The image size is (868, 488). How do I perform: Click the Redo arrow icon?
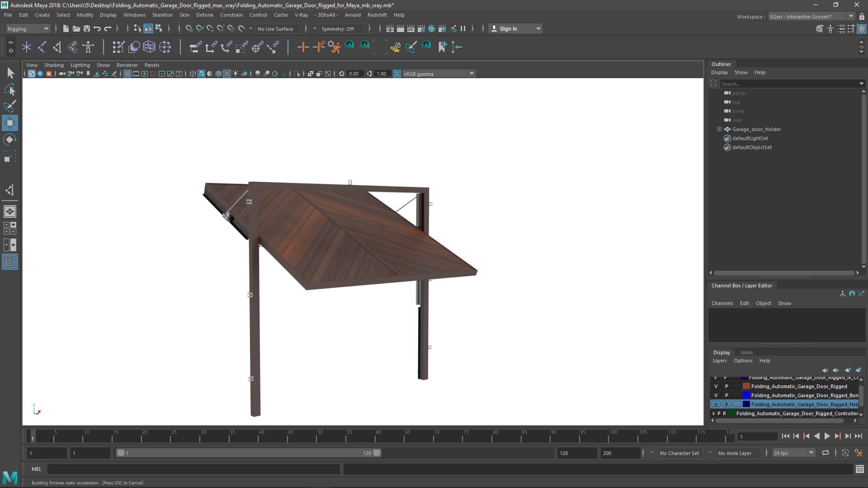[107, 28]
